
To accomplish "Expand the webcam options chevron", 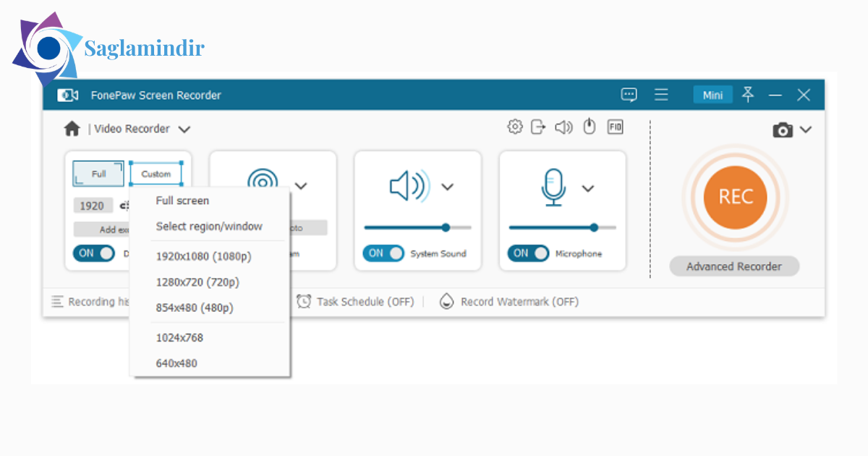I will pyautogui.click(x=301, y=187).
